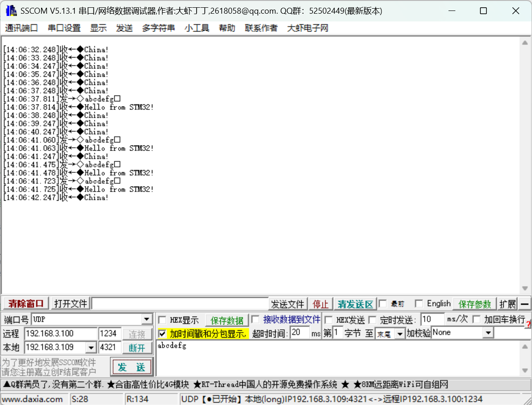The width and height of the screenshot is (532, 405).
Task: Click the 发送文件 button
Action: pos(288,304)
